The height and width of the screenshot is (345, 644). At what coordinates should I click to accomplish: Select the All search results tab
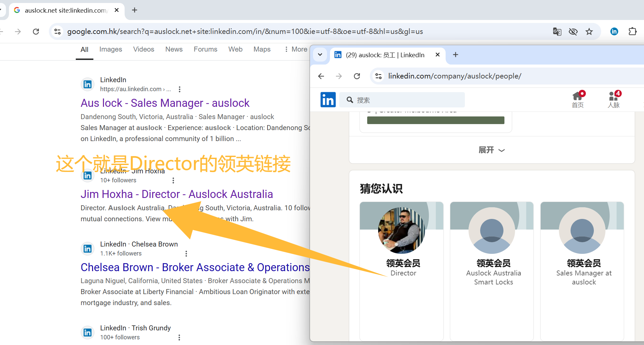coord(84,50)
